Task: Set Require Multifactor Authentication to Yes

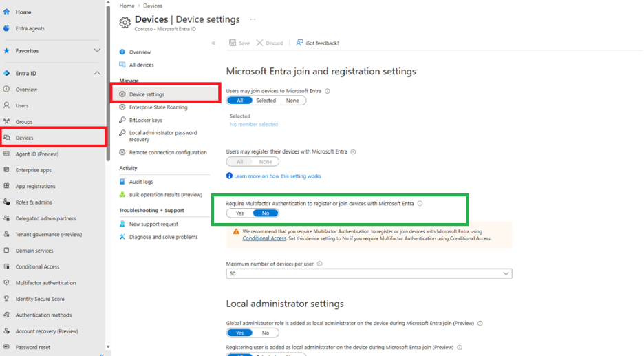Action: click(x=240, y=213)
